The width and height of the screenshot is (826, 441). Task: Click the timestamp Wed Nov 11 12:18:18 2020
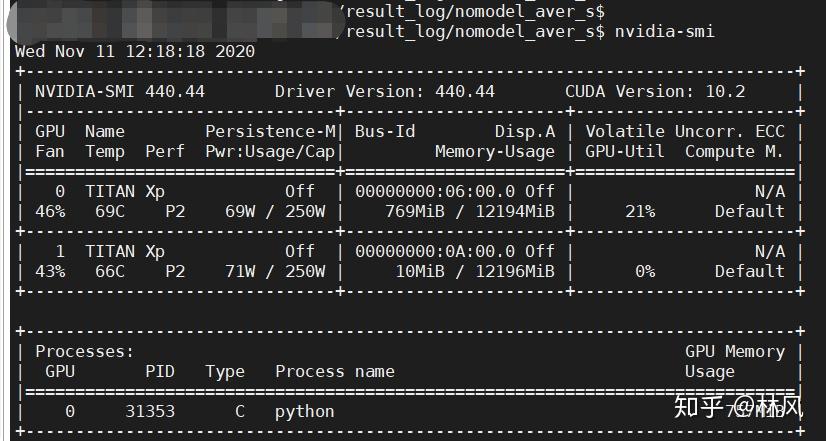click(x=135, y=51)
